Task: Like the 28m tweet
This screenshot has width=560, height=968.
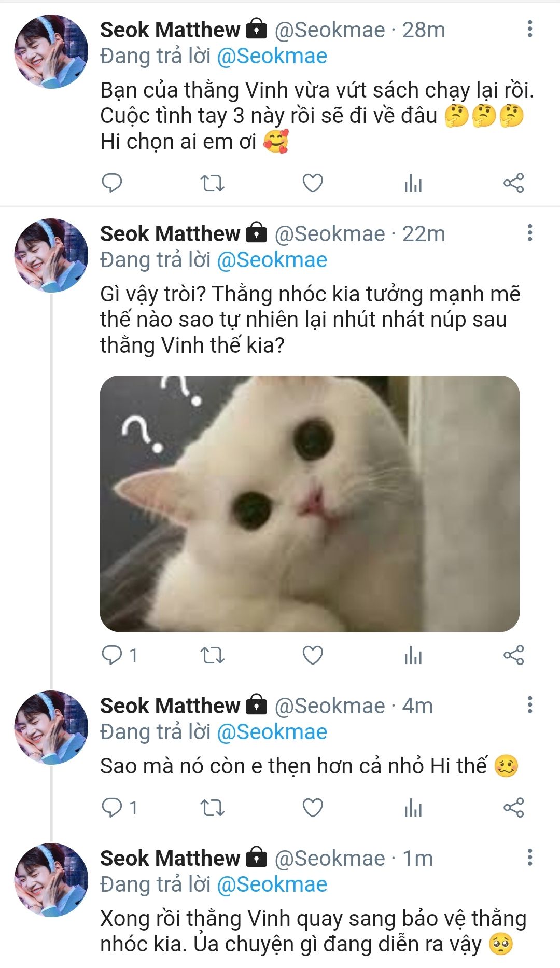Action: (x=313, y=183)
